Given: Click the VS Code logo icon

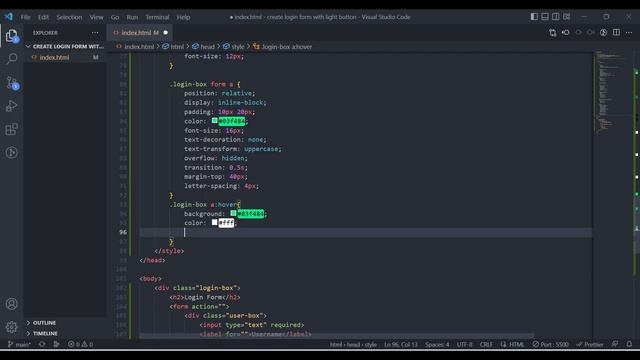Looking at the screenshot, I should click(x=9, y=17).
